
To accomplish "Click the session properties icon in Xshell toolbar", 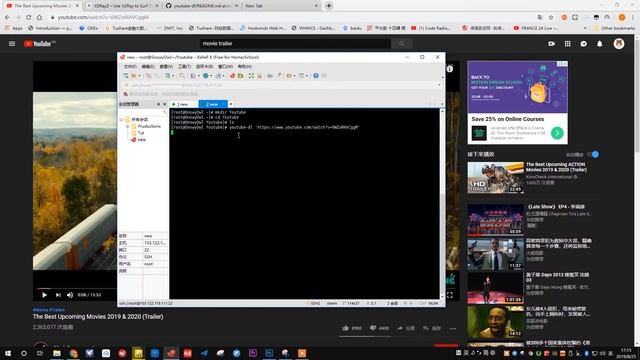I will pyautogui.click(x=167, y=76).
